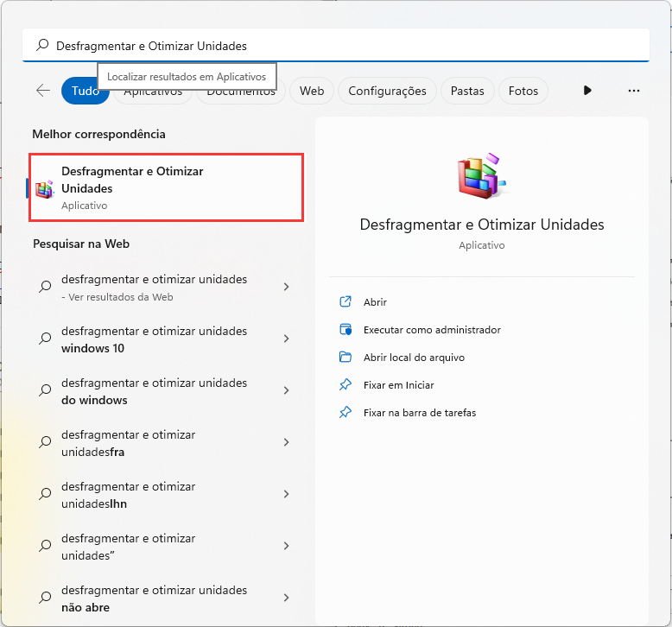Choose Fixar em Iniciar

pyautogui.click(x=398, y=385)
